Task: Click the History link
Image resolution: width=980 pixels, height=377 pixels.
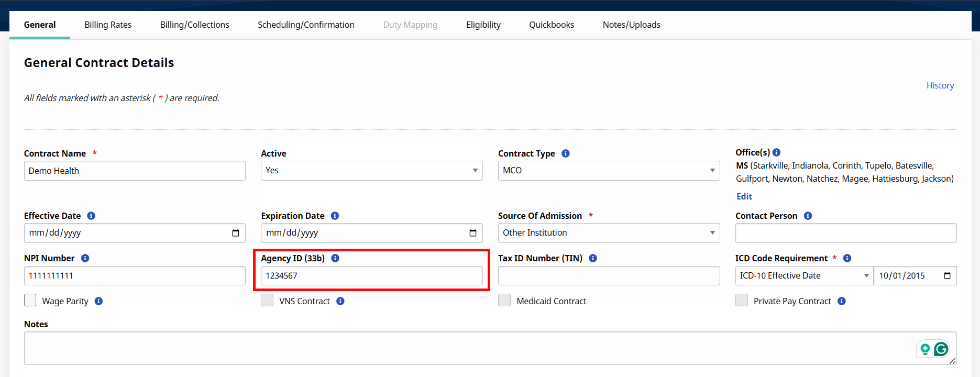Action: pos(940,85)
